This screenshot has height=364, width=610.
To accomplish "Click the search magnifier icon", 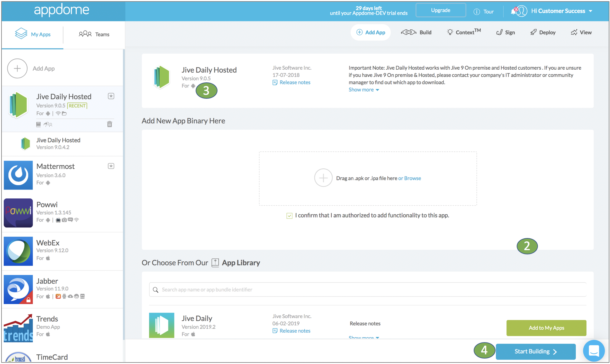I will 156,290.
